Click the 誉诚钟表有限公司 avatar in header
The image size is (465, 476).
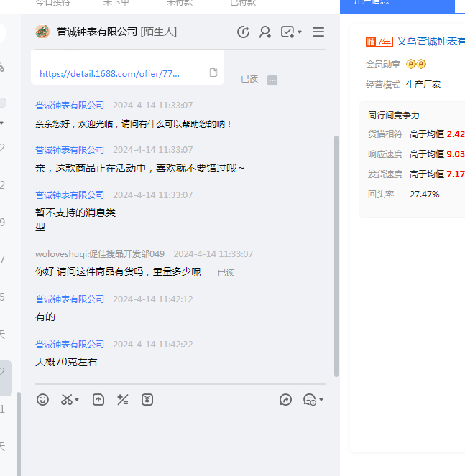pos(43,32)
